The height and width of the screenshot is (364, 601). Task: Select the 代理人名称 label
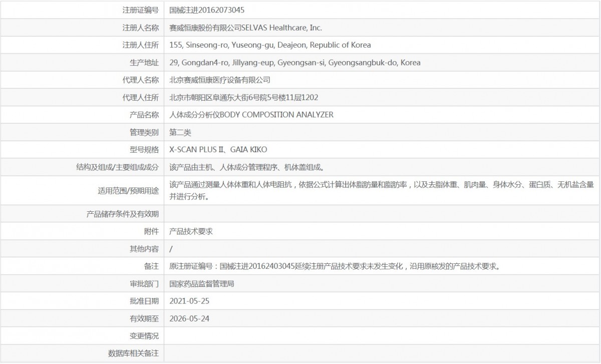point(140,80)
